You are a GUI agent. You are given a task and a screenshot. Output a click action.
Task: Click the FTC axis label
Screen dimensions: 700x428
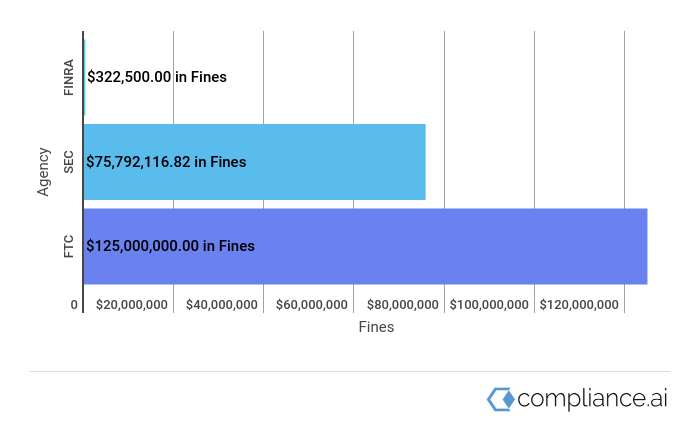coord(68,246)
